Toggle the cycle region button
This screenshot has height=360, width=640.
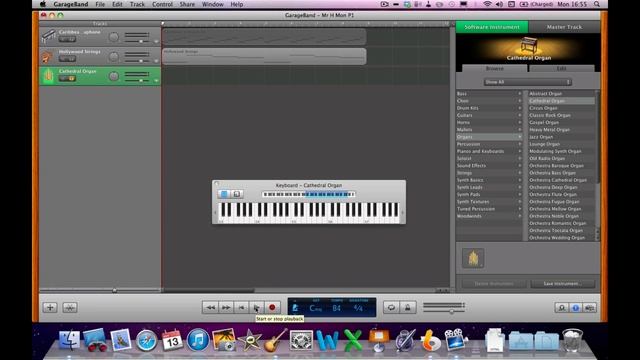(391, 307)
